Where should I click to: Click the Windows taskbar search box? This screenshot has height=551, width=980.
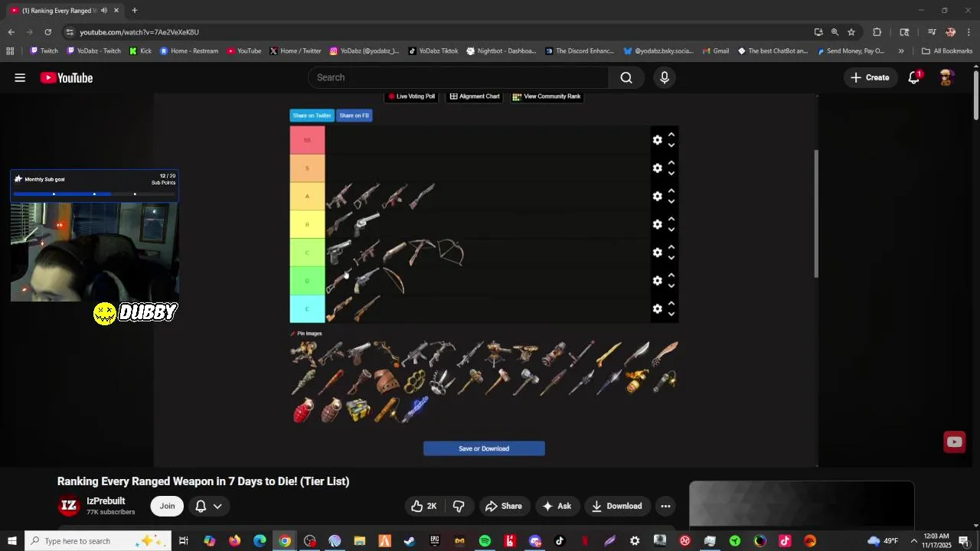pos(99,541)
